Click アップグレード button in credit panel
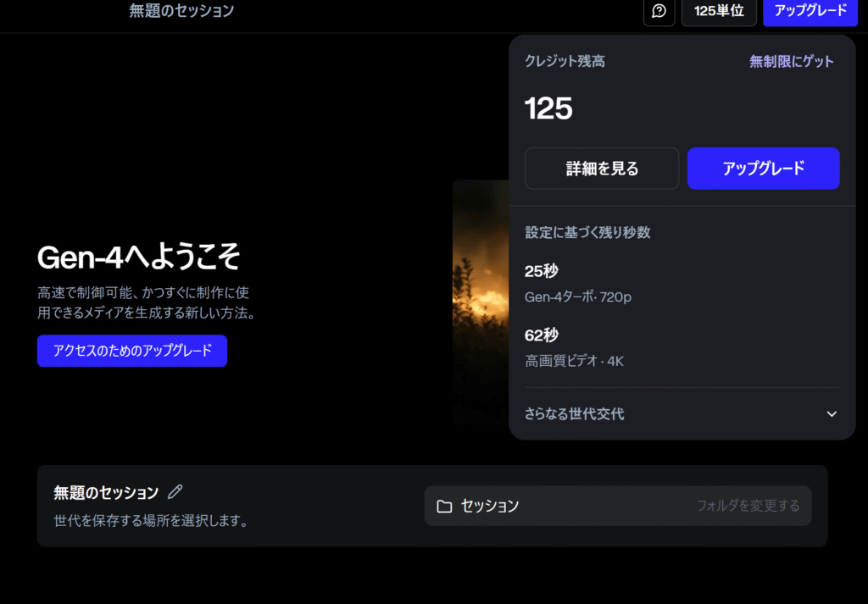868x604 pixels. point(764,168)
